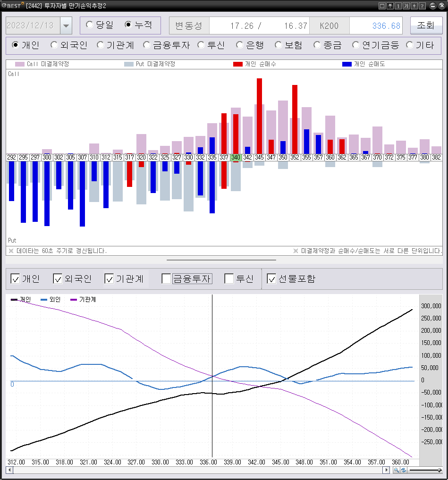Click the right scroll arrow of chart
This screenshot has height=480, width=448.
click(x=386, y=470)
